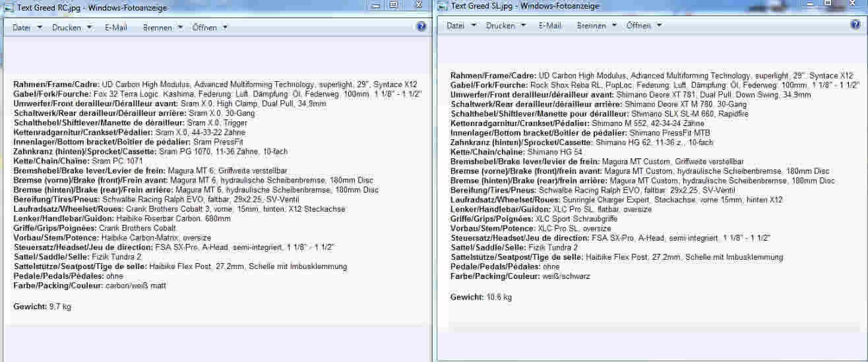Open the Datei menu in the Greed SL window
868x362 pixels.
[461, 26]
